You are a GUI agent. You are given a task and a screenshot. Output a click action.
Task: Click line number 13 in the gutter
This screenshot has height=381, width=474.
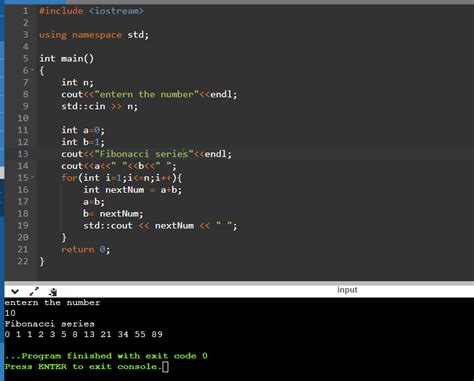(23, 154)
